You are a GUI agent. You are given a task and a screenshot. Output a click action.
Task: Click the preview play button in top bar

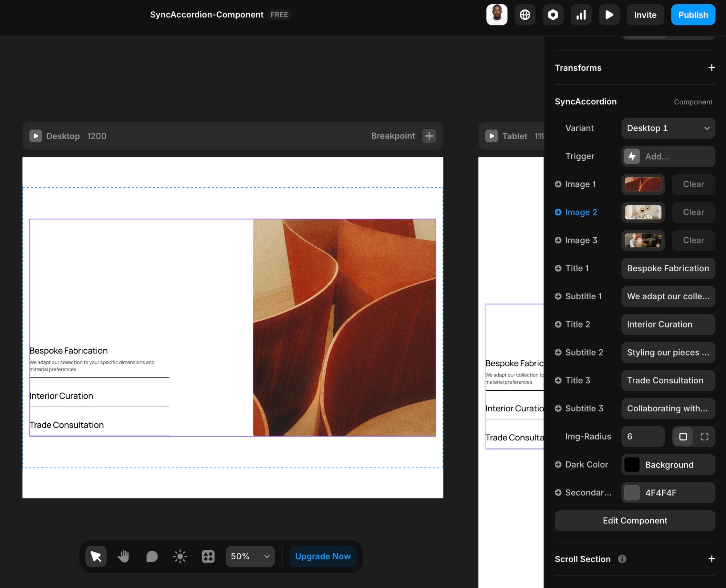point(609,15)
